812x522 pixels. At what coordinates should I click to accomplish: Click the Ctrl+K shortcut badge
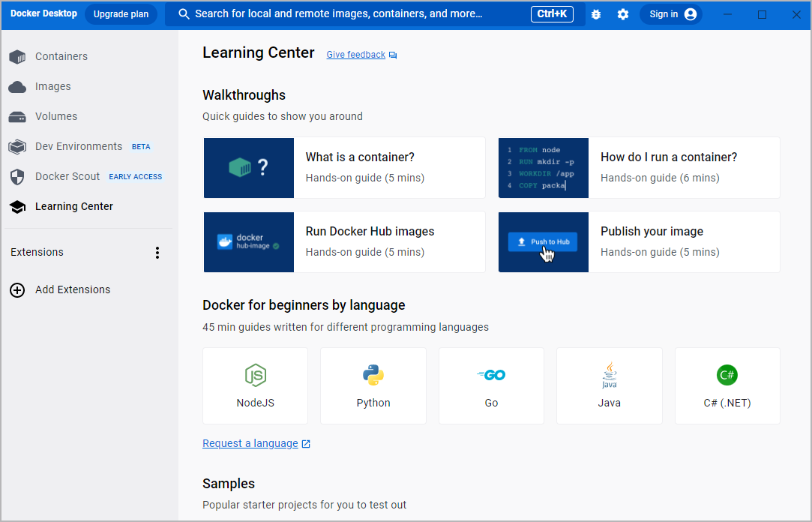552,14
